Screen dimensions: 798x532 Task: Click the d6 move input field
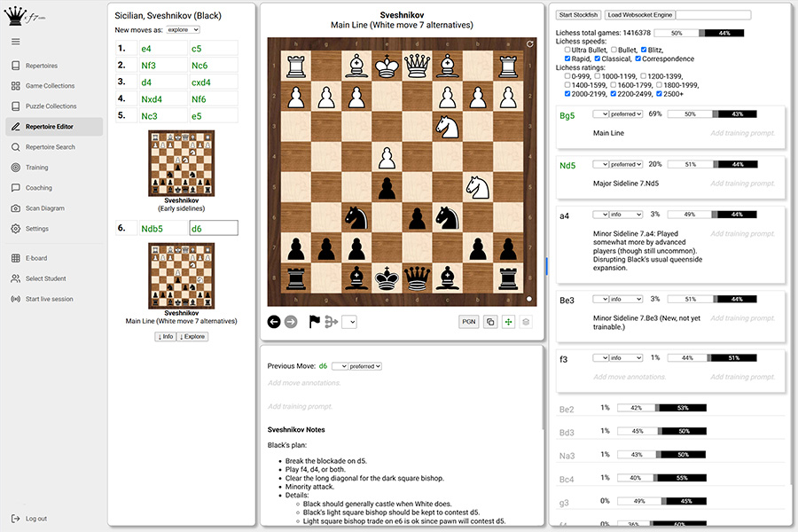[x=214, y=228]
